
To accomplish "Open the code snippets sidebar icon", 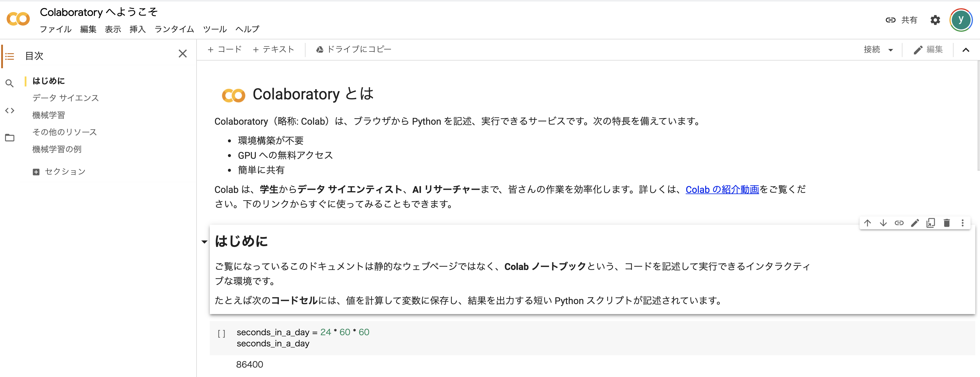I will (x=10, y=111).
